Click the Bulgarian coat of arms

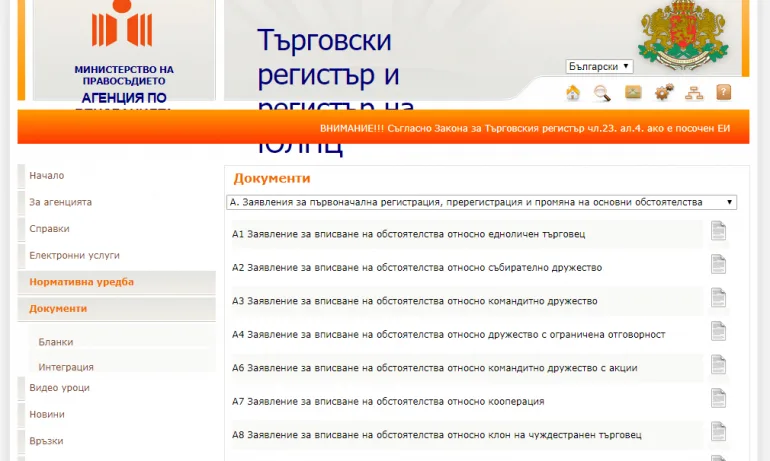click(683, 34)
